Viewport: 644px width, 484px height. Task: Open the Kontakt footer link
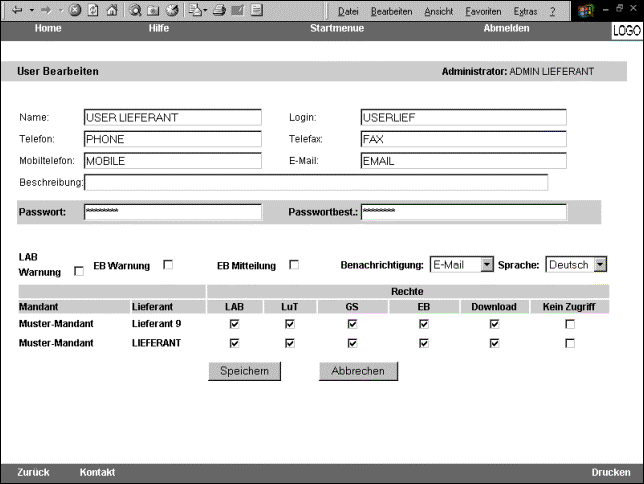point(97,472)
